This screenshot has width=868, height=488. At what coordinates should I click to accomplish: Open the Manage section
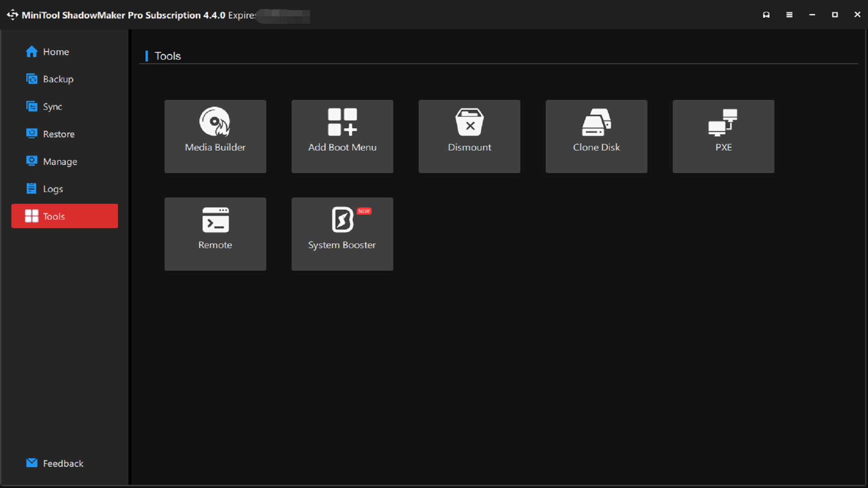(x=60, y=161)
